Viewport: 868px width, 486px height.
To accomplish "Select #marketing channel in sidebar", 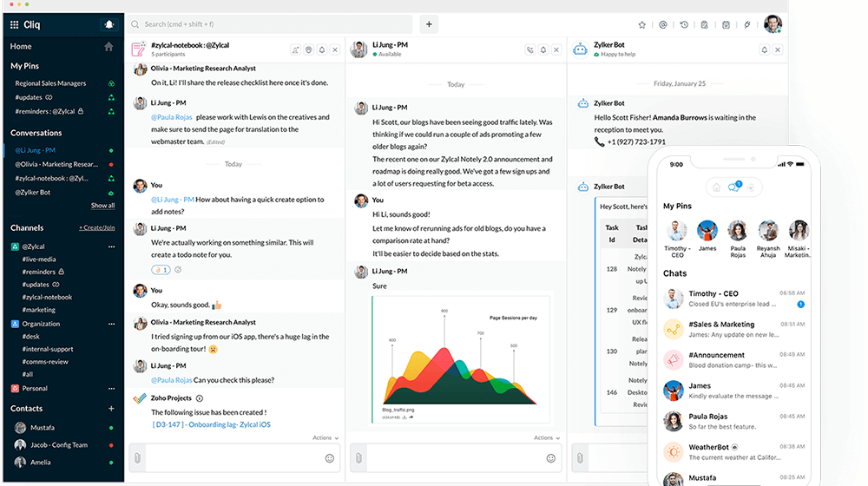I will pos(39,310).
